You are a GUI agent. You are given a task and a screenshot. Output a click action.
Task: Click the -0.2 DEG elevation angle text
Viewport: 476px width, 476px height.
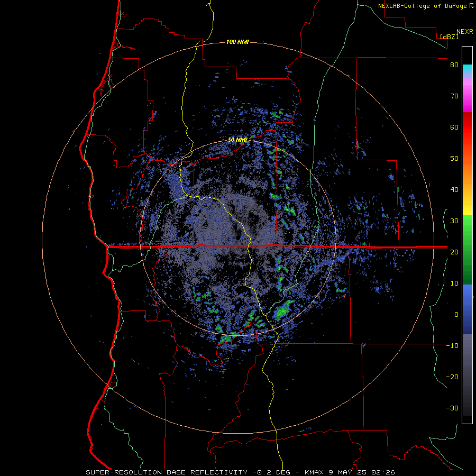pos(271,472)
